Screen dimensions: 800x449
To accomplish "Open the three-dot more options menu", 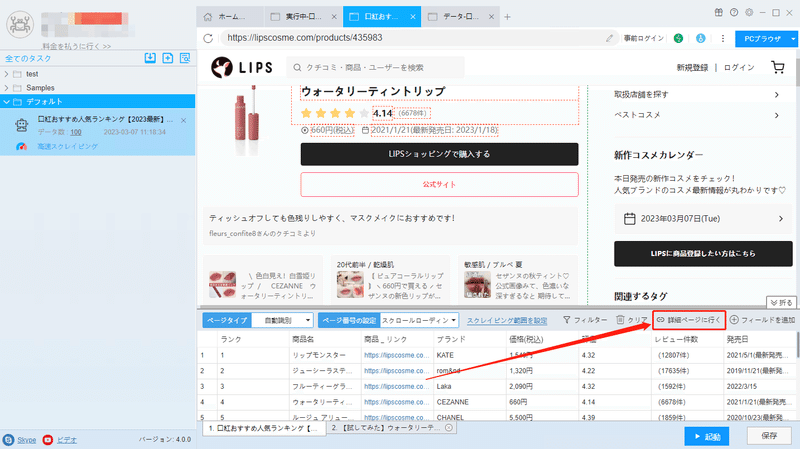I will click(722, 38).
